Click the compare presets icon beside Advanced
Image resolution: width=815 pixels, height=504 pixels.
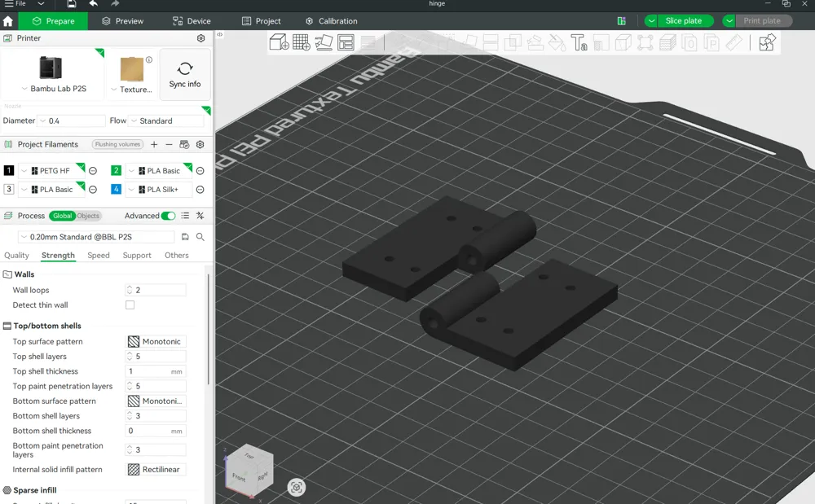point(200,216)
